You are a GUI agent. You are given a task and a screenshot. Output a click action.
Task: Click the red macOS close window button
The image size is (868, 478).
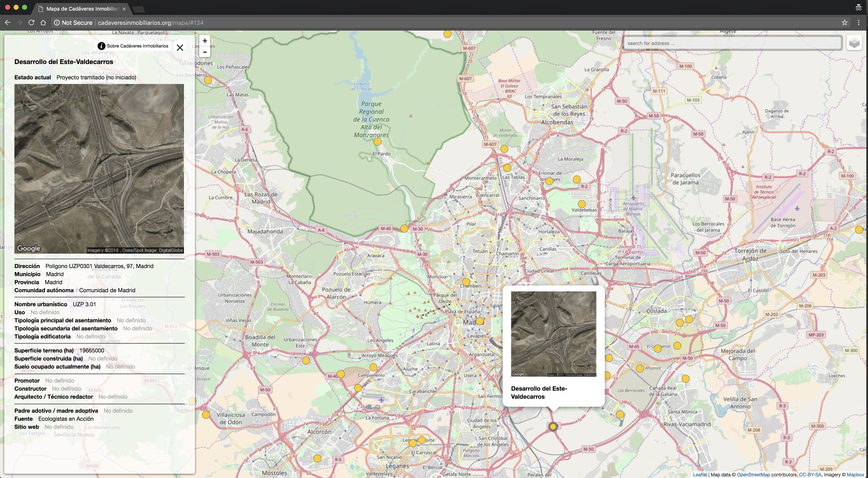(7, 7)
